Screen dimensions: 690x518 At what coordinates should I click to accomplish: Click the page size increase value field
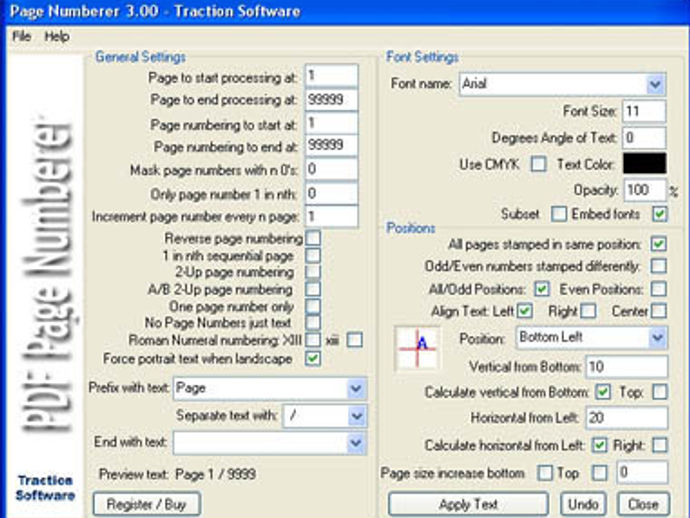(x=642, y=473)
